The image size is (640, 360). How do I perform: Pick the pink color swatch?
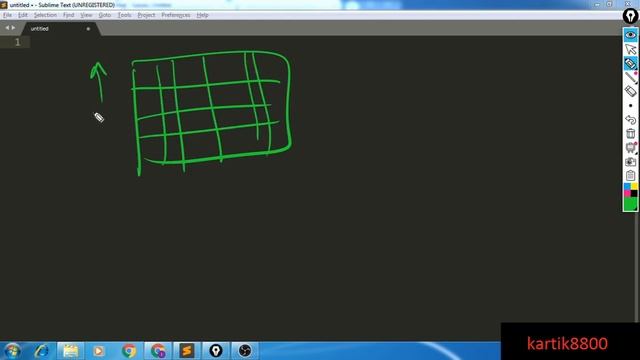click(627, 193)
